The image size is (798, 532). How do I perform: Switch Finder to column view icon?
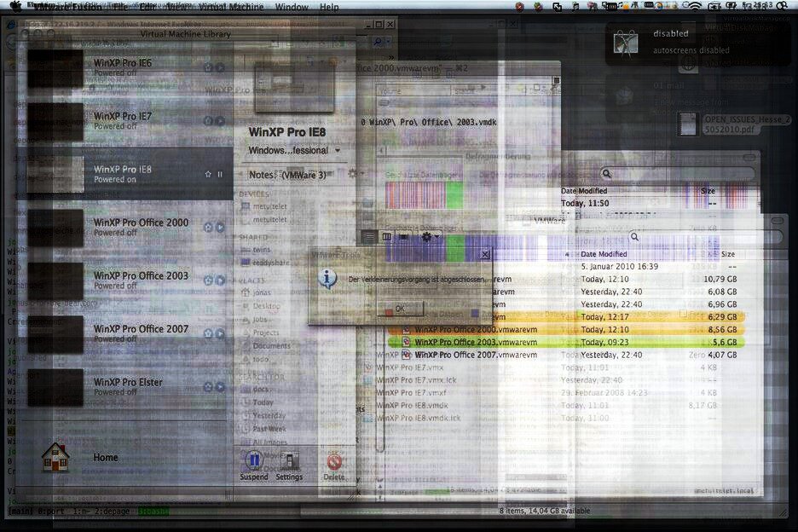point(387,236)
